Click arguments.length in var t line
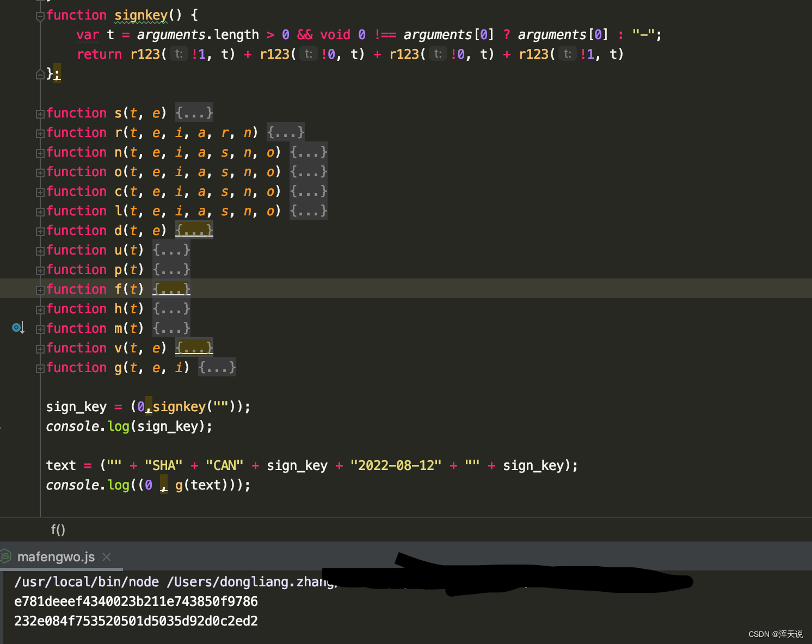 (198, 35)
